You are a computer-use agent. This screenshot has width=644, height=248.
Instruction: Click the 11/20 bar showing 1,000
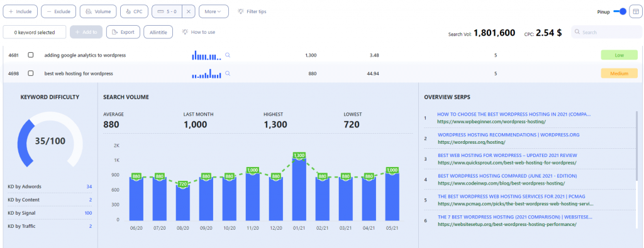[253, 197]
